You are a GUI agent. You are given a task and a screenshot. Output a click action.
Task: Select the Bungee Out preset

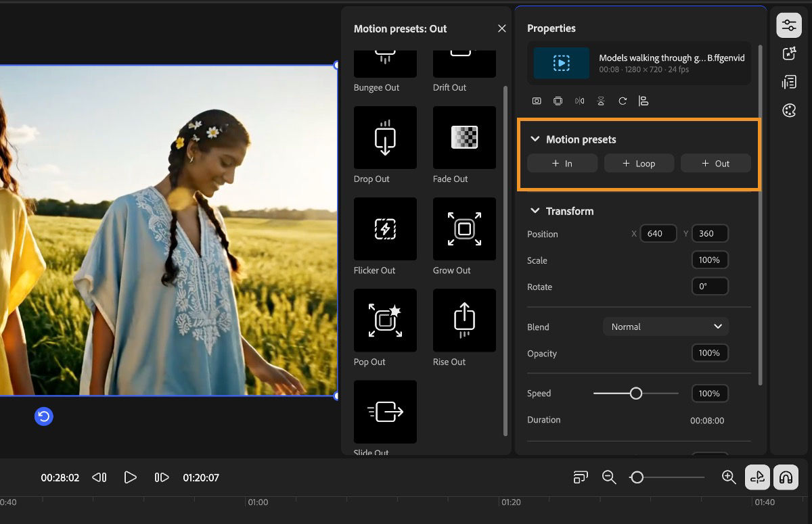pos(385,64)
